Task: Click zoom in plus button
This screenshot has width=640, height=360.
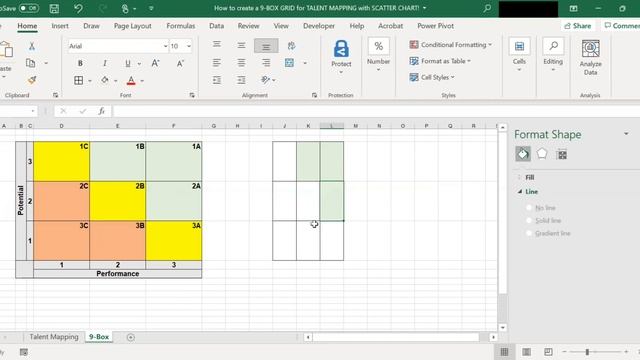Action: point(626,351)
